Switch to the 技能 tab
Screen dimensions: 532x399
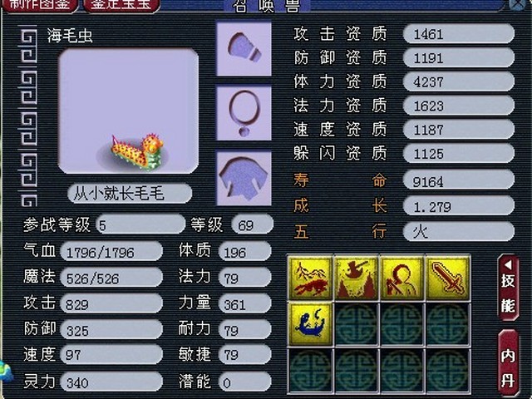coord(508,288)
